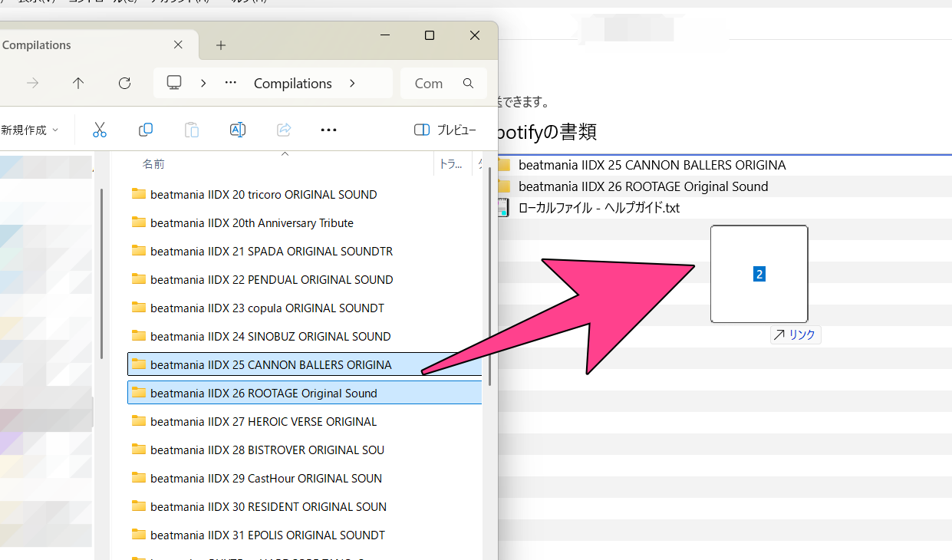Select folder beatmania IIDX 27 HEROIC VERSE

305,422
